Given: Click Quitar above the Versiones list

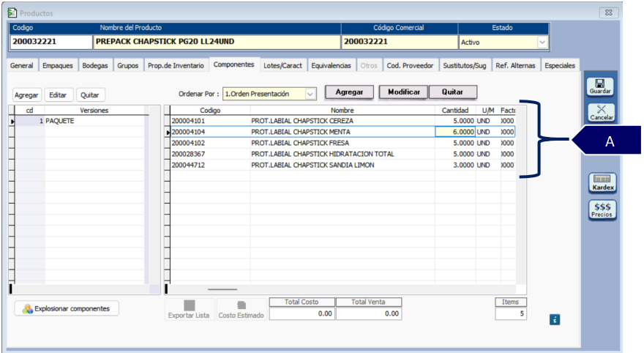Looking at the screenshot, I should tap(90, 95).
